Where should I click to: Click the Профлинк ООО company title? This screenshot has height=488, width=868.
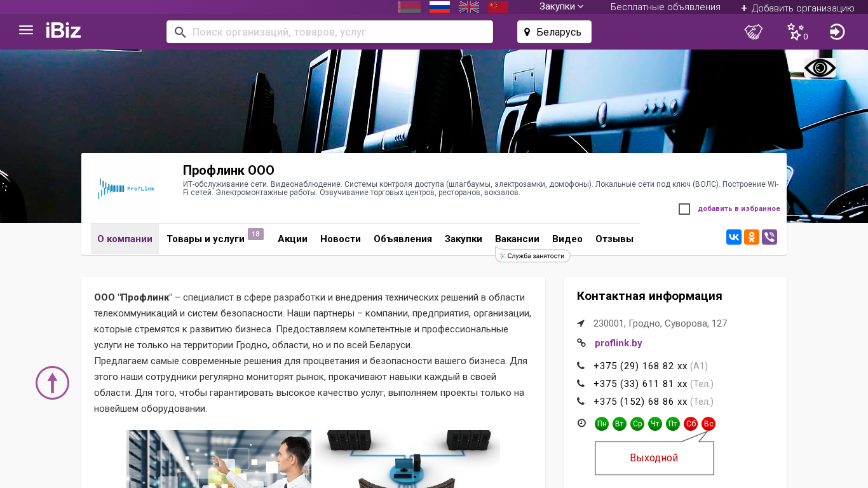(229, 170)
